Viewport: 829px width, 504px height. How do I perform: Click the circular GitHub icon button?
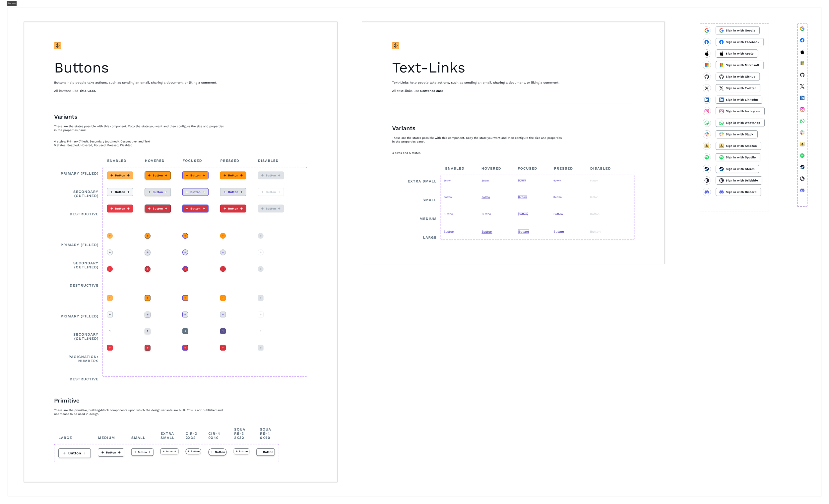point(707,77)
